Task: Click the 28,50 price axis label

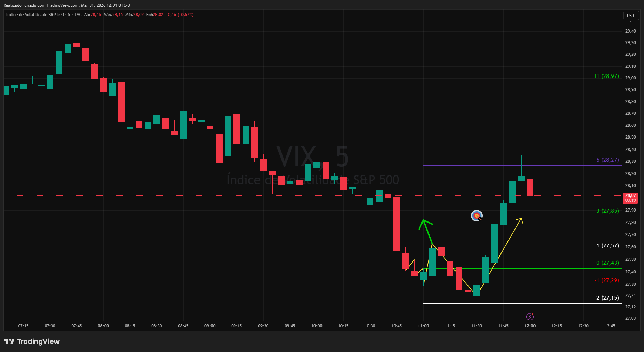Action: 630,137
